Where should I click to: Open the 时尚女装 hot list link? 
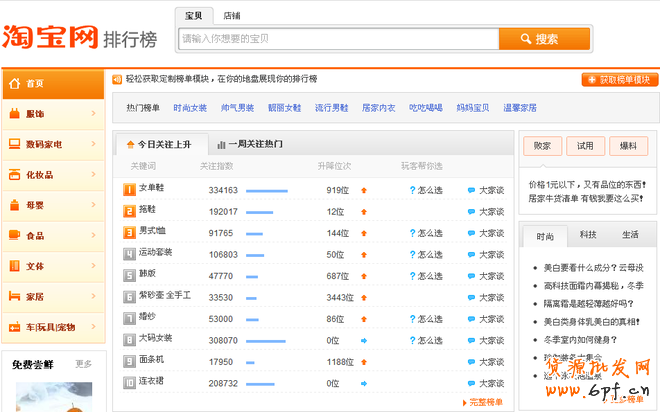click(190, 108)
